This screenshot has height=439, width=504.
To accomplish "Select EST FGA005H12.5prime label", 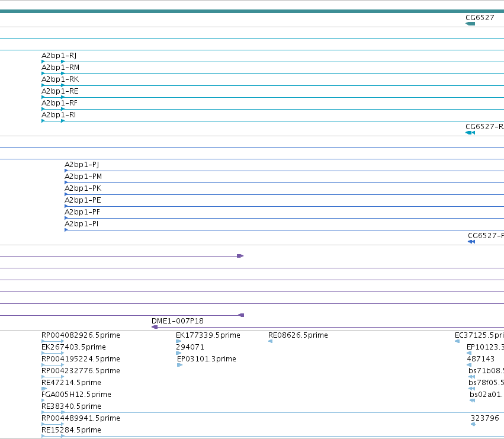I will (76, 395).
